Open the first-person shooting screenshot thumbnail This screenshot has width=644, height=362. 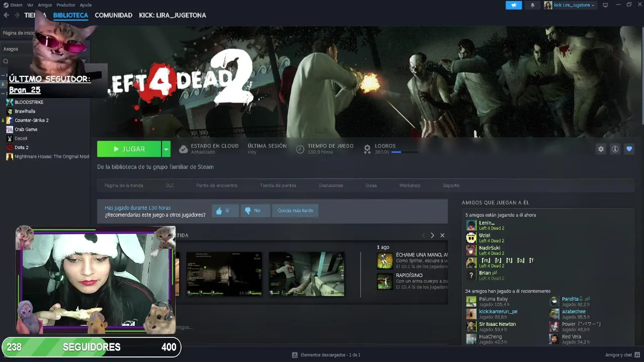[x=306, y=274]
